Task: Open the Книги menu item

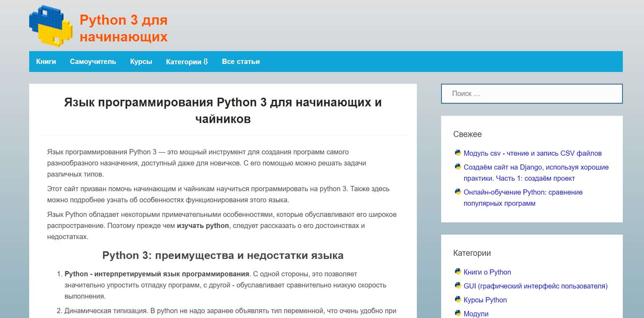Action: point(46,62)
